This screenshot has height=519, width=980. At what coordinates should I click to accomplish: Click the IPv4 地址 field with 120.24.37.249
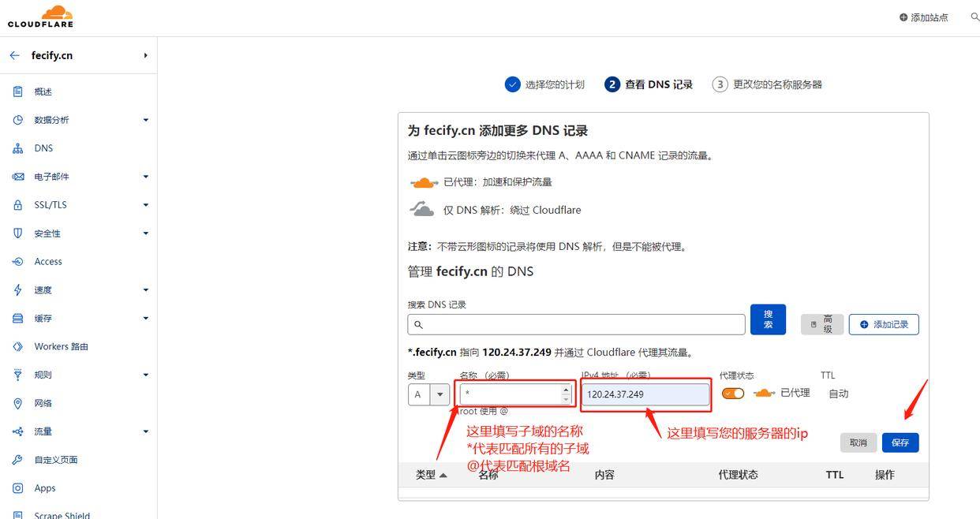click(645, 394)
